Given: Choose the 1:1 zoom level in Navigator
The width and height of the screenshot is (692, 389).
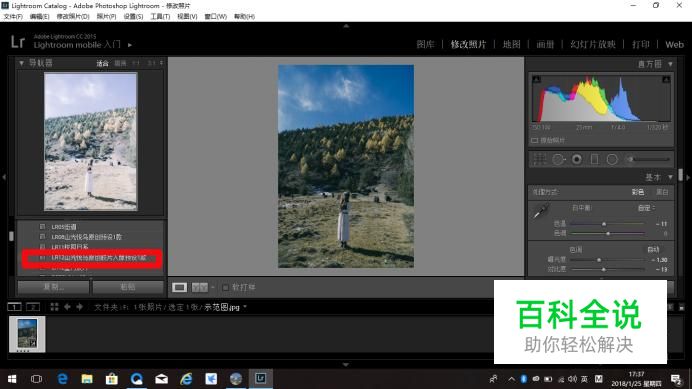Looking at the screenshot, I should click(x=135, y=63).
